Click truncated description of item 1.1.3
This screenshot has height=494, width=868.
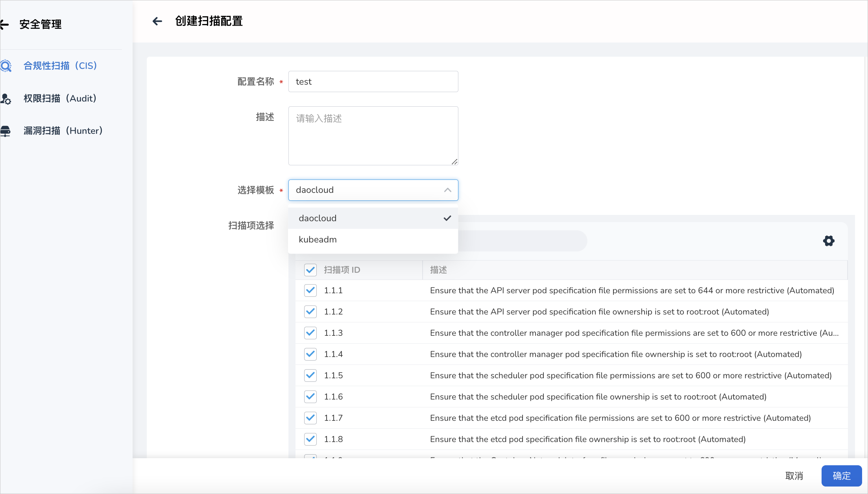634,333
